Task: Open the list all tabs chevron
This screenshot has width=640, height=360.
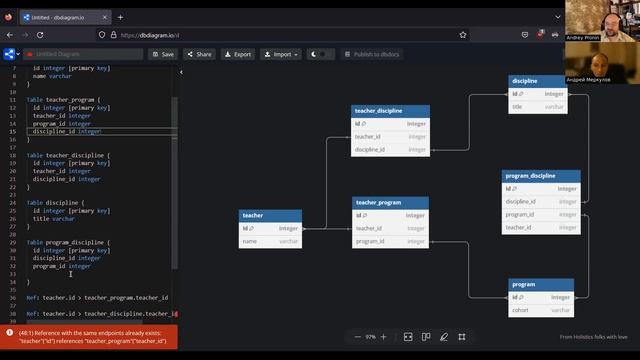Action: [558, 17]
